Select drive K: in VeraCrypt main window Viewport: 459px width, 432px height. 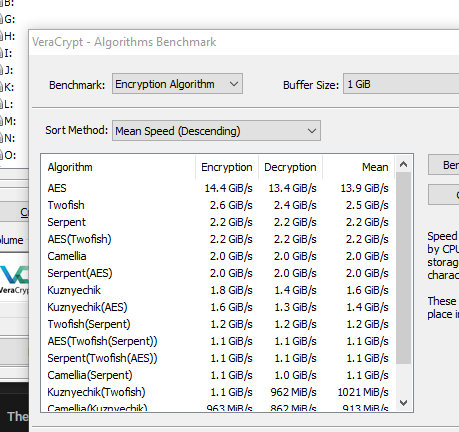(7, 87)
